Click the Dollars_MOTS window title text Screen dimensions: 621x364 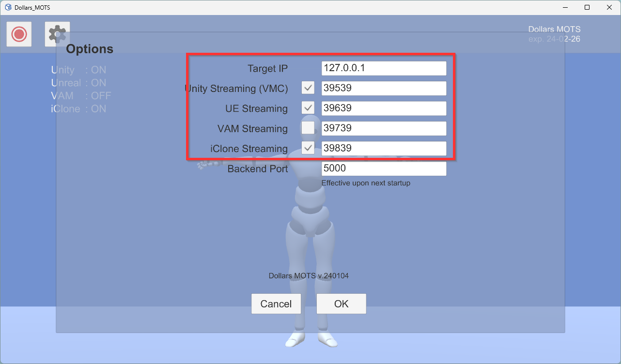(x=32, y=8)
